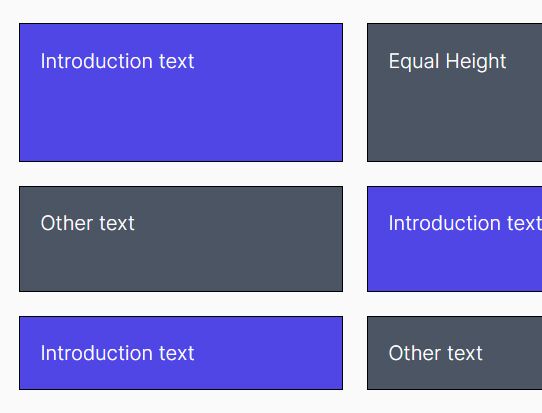Viewport: 542px width, 413px height.
Task: Click the "Equal Height" text label
Action: (x=447, y=62)
